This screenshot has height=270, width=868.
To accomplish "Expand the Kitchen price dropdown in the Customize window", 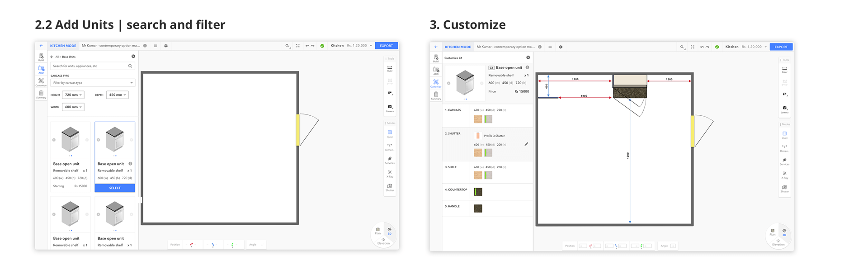I will click(x=765, y=47).
